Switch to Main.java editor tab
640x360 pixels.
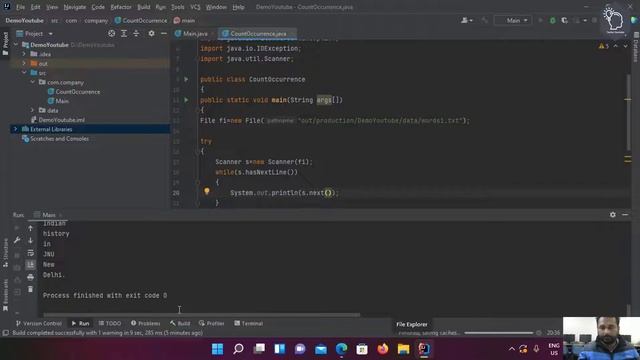191,33
